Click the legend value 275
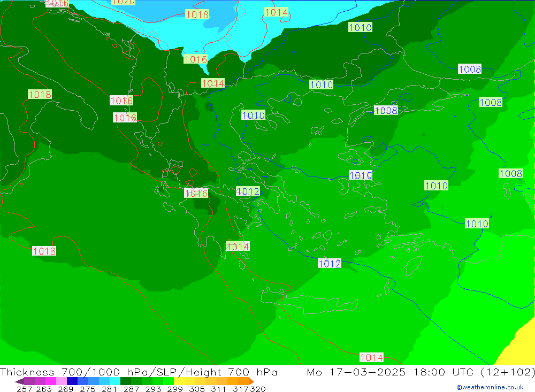 point(87,389)
